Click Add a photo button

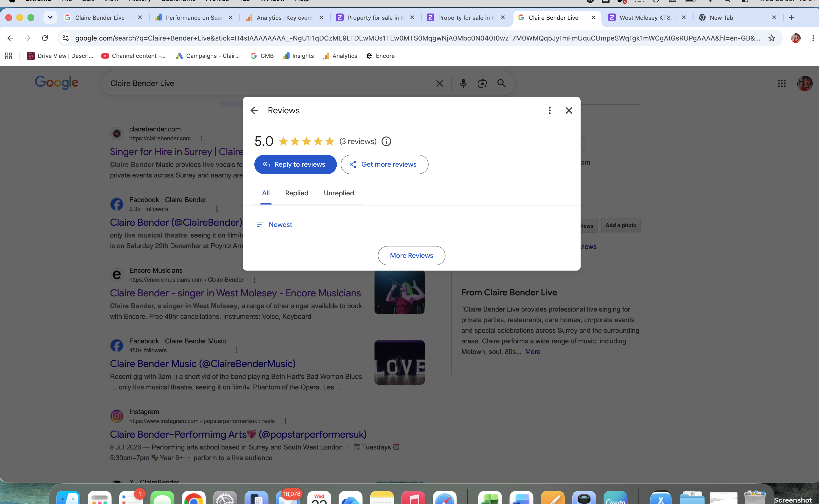[621, 226]
